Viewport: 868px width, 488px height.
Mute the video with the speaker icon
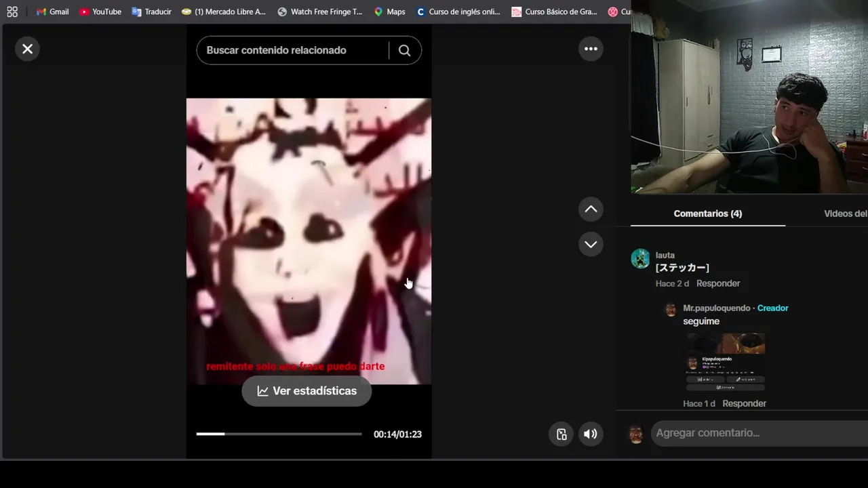click(591, 434)
